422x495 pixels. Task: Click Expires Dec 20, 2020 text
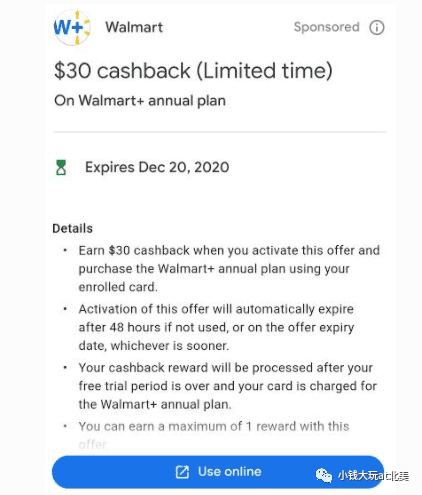coord(157,167)
